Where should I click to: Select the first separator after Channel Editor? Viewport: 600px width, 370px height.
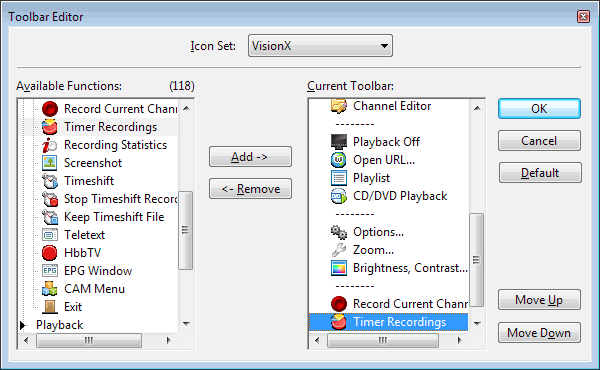355,124
